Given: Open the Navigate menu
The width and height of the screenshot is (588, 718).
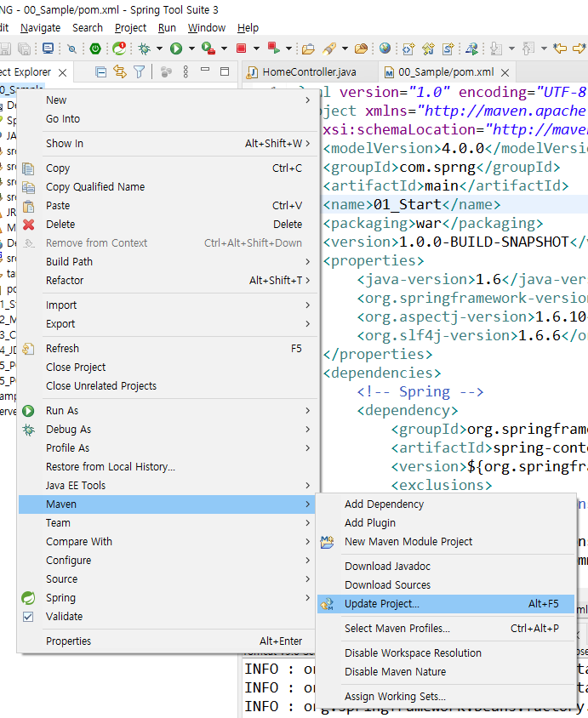Looking at the screenshot, I should [x=40, y=28].
